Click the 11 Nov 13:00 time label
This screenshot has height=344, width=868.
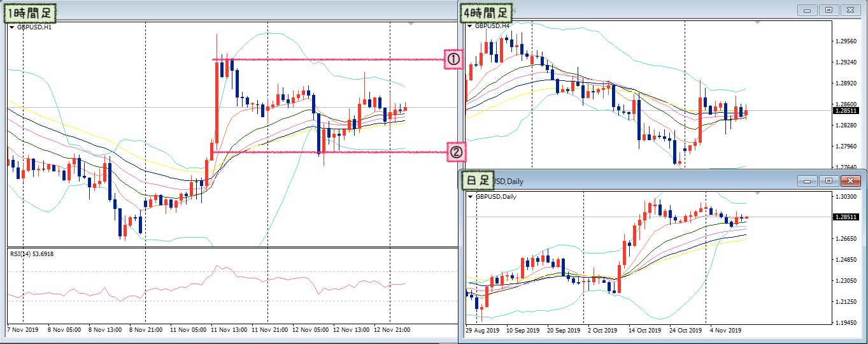[230, 330]
